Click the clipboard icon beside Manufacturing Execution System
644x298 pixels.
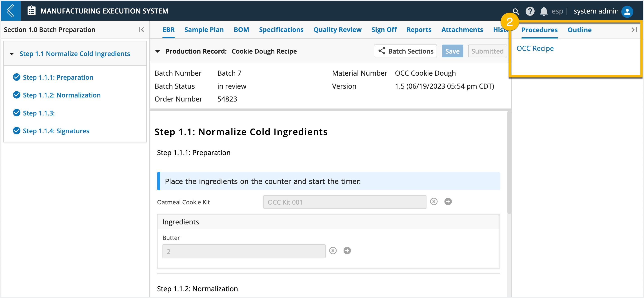31,11
